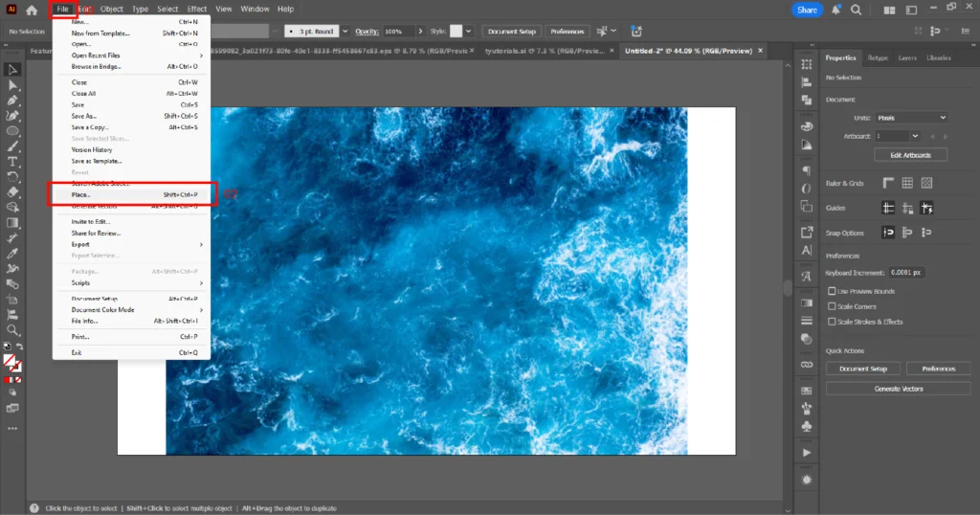The image size is (980, 515).
Task: Select the Eraser tool
Action: [x=11, y=191]
